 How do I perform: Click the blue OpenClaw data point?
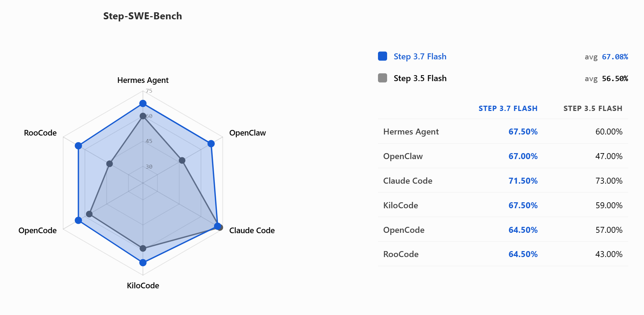(211, 143)
